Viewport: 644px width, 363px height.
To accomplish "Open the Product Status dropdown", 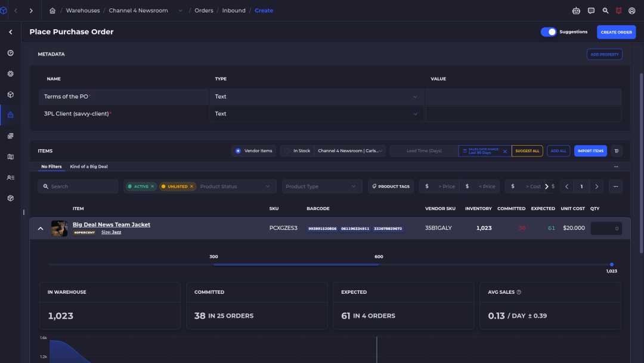I will (x=235, y=187).
